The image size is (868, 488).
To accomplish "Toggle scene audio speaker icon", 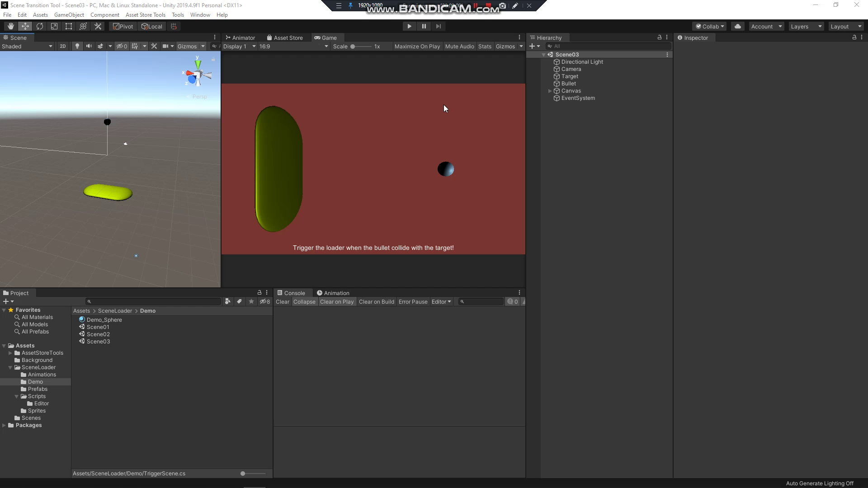I will pos(89,46).
